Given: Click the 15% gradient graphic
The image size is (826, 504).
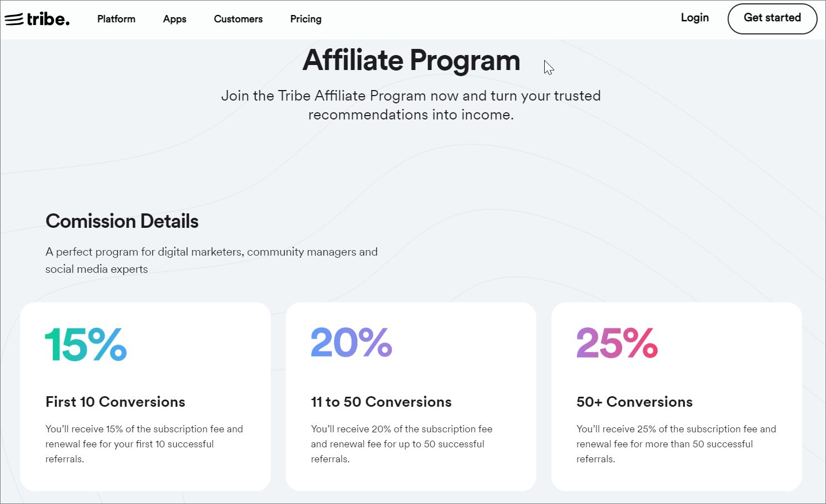Looking at the screenshot, I should point(86,344).
